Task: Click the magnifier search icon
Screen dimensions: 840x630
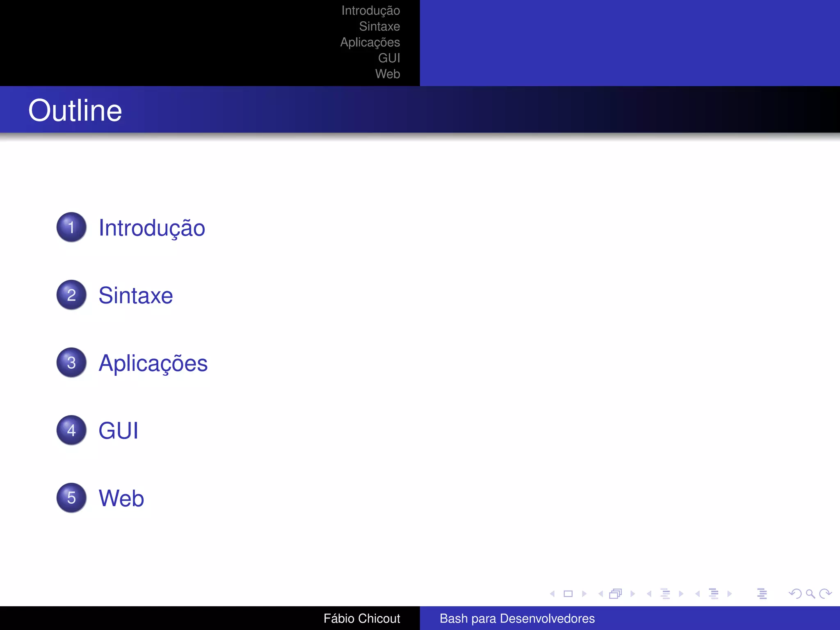Action: point(810,593)
